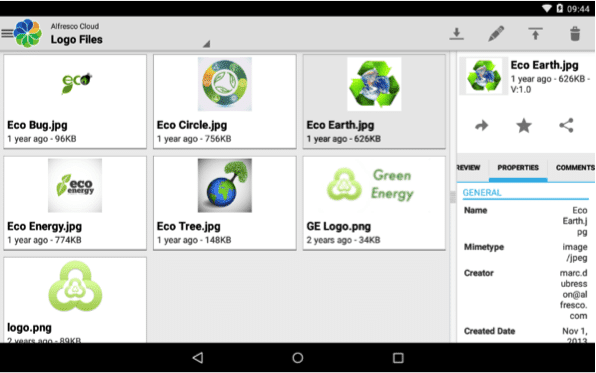Mark Eco Earth.jpg as favorite star
Screen dimensions: 596x373
pyautogui.click(x=524, y=125)
